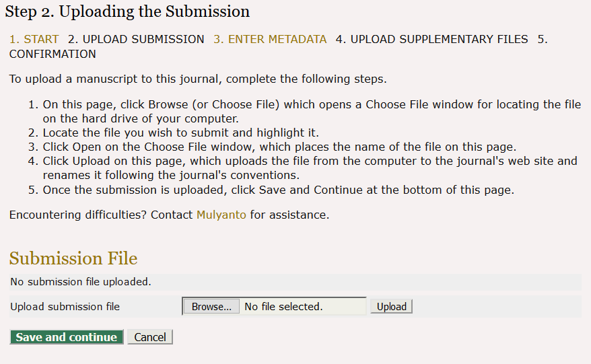Open the 3. ENTER METADATA step

[270, 39]
